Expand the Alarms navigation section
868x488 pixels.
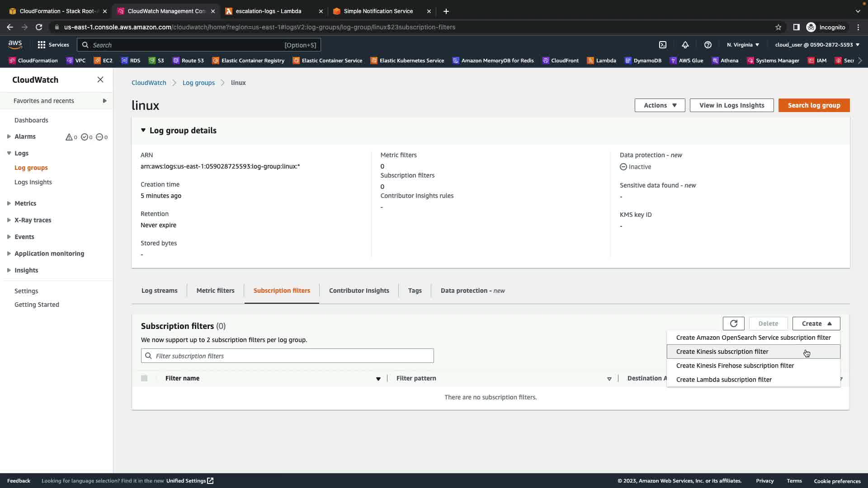(x=9, y=136)
